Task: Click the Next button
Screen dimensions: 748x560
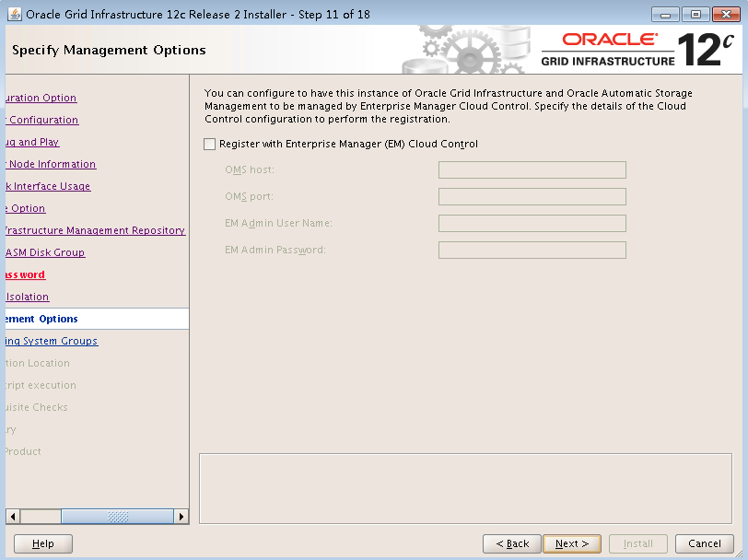Action: click(x=572, y=543)
